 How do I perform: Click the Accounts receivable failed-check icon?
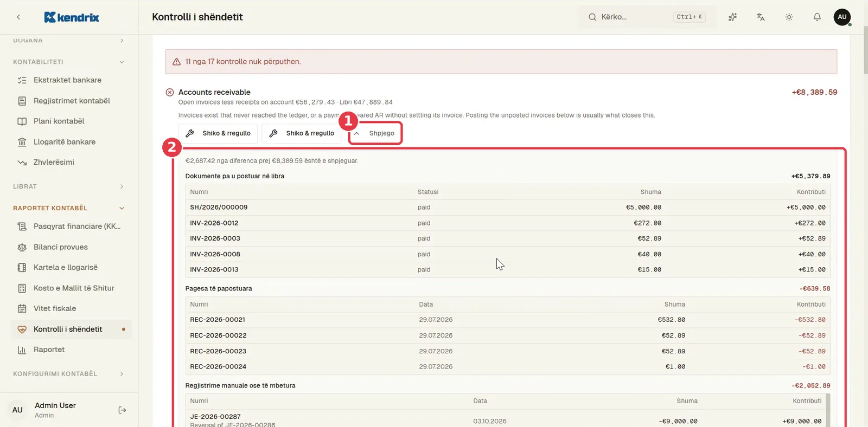point(170,92)
